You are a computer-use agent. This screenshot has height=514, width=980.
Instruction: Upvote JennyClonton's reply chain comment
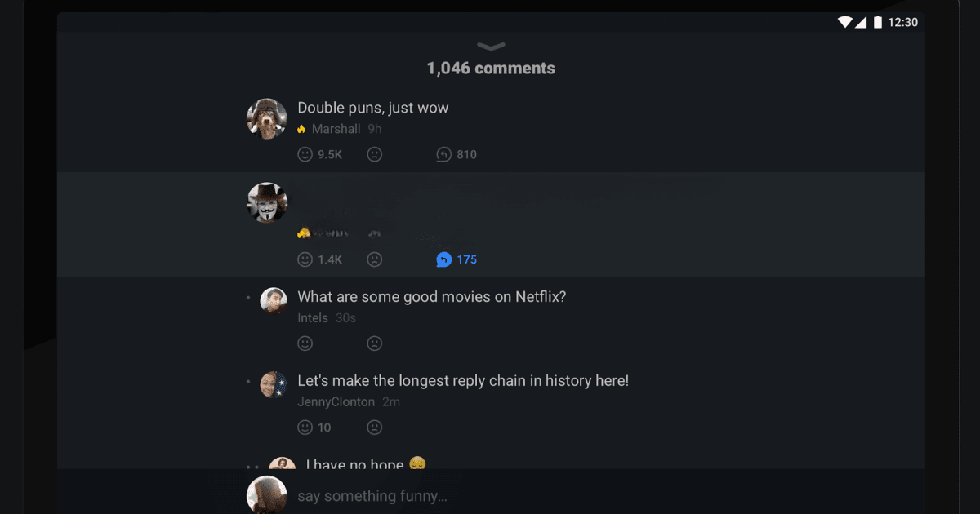305,427
